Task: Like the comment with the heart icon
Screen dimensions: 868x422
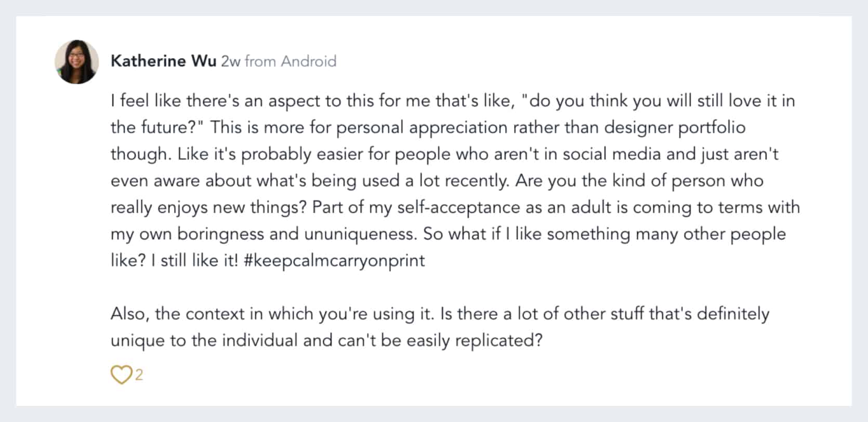Action: pyautogui.click(x=121, y=375)
